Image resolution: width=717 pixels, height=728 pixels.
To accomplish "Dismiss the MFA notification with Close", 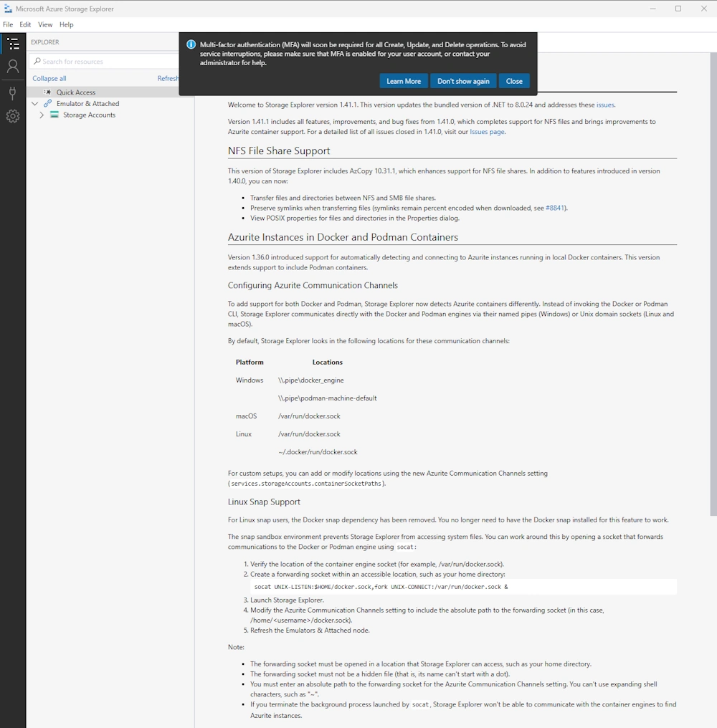I will pos(514,81).
